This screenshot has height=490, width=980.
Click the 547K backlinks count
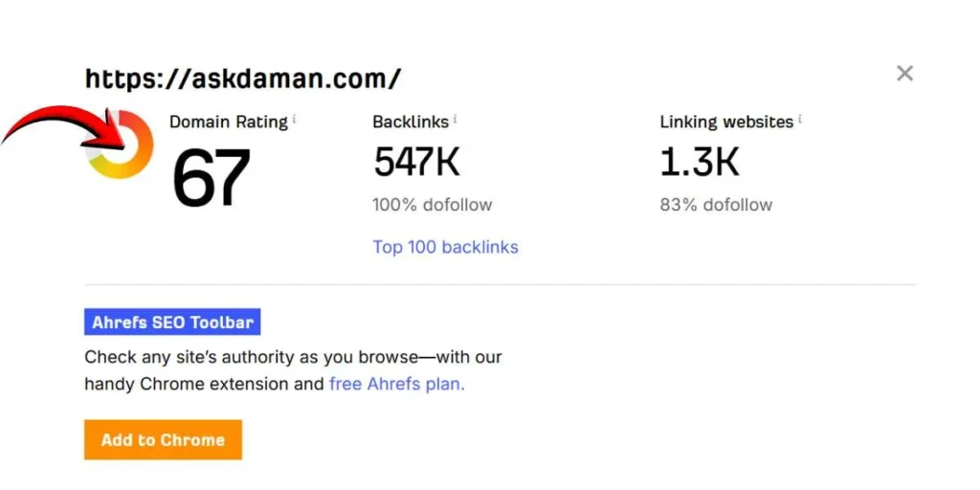click(416, 163)
